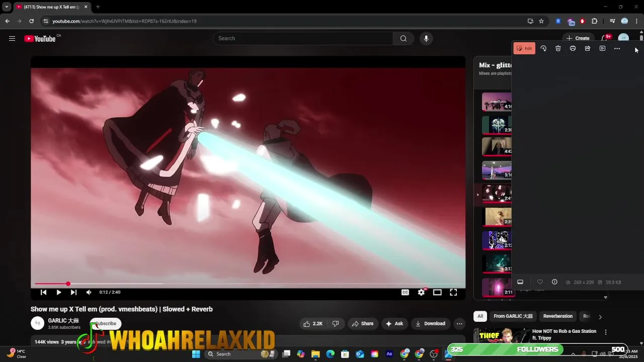Click the search magnifier button

[404, 39]
